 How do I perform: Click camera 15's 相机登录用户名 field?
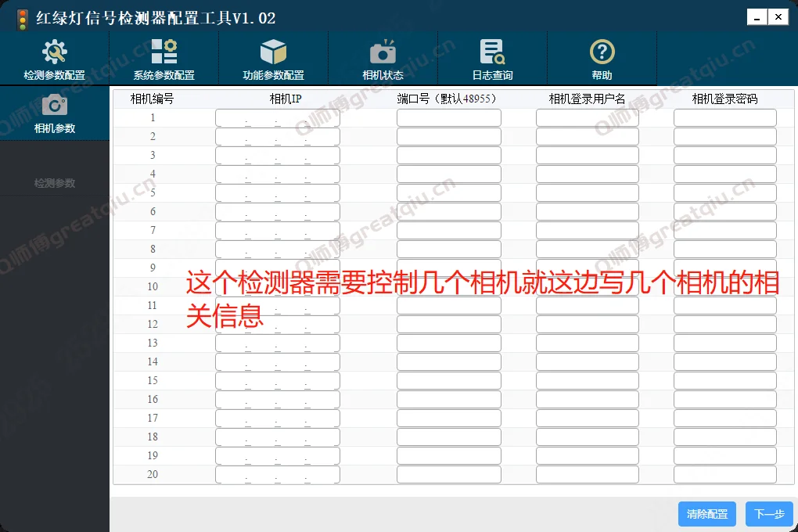(586, 380)
